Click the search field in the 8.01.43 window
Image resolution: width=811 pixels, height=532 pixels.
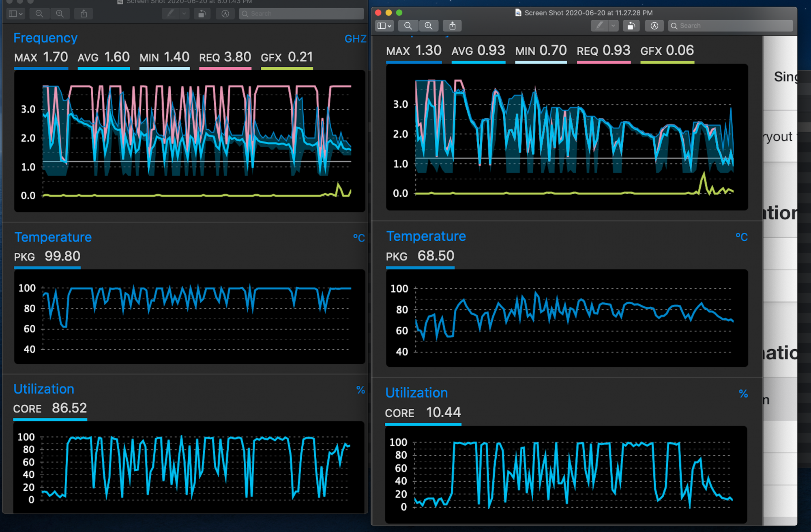[301, 13]
